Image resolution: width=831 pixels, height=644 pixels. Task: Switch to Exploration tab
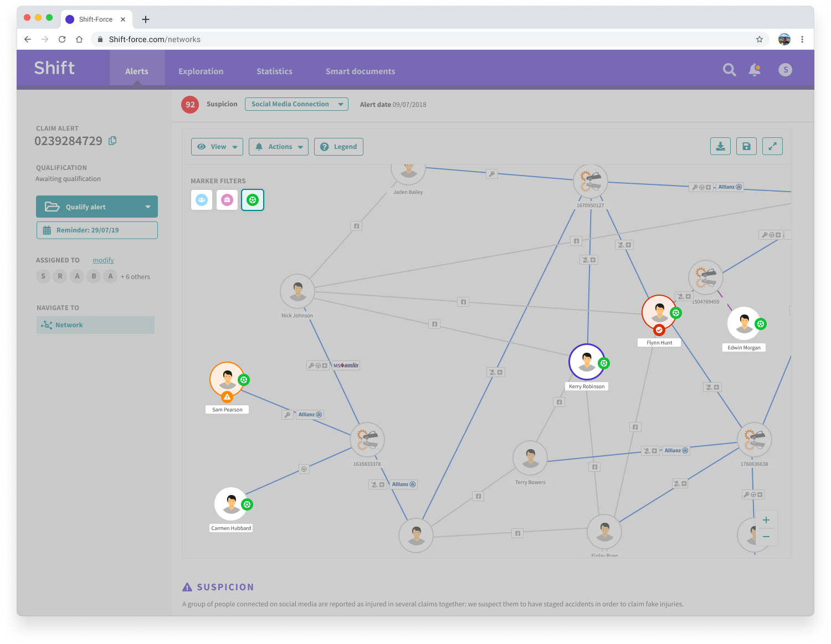201,71
